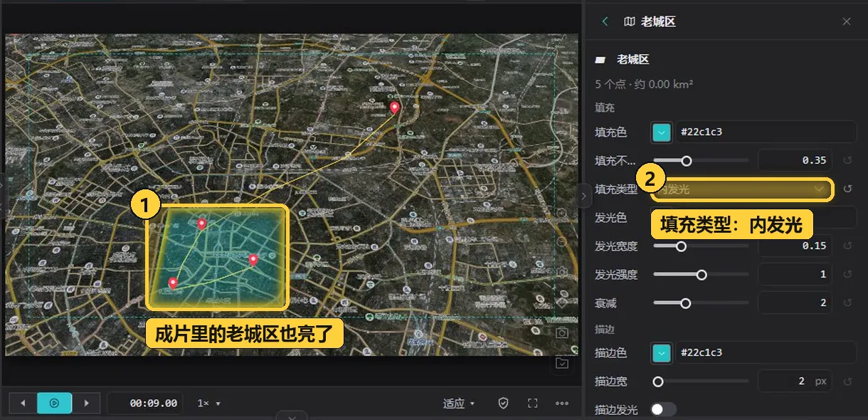Click the folder save icon on the preview

click(x=562, y=363)
